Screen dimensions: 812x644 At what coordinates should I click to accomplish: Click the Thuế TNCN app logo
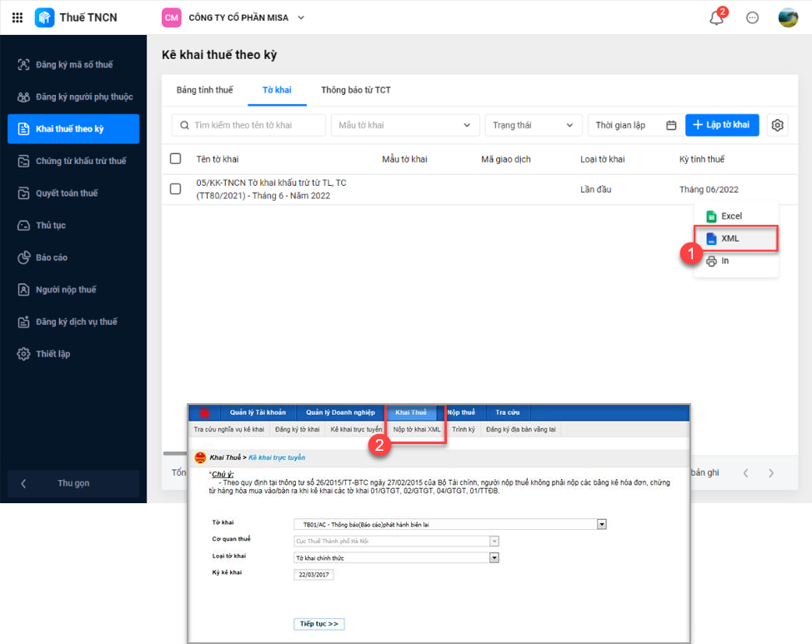coord(44,17)
